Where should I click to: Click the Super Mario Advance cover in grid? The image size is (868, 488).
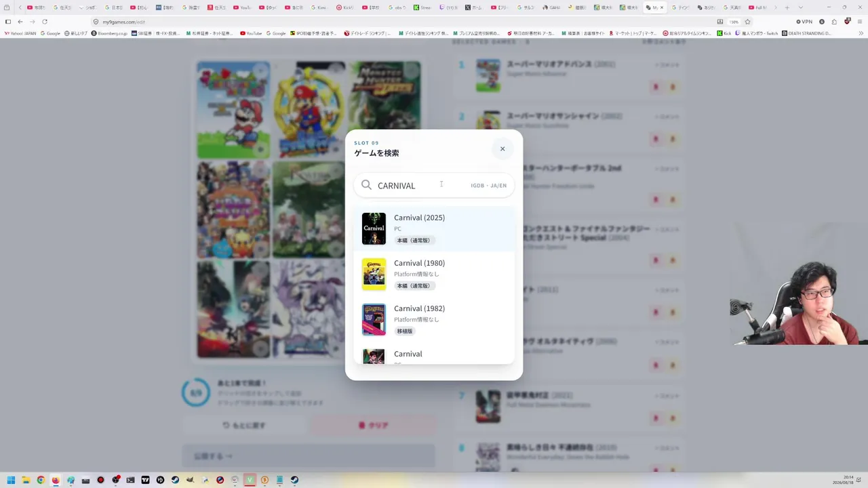233,110
